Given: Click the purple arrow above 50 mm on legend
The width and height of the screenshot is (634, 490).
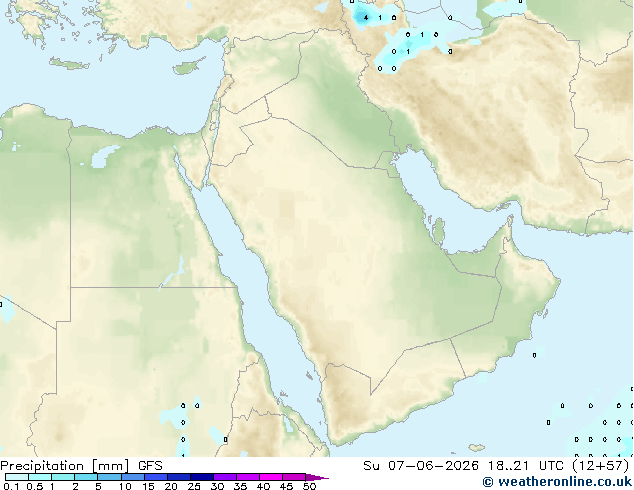Looking at the screenshot, I should tap(317, 477).
